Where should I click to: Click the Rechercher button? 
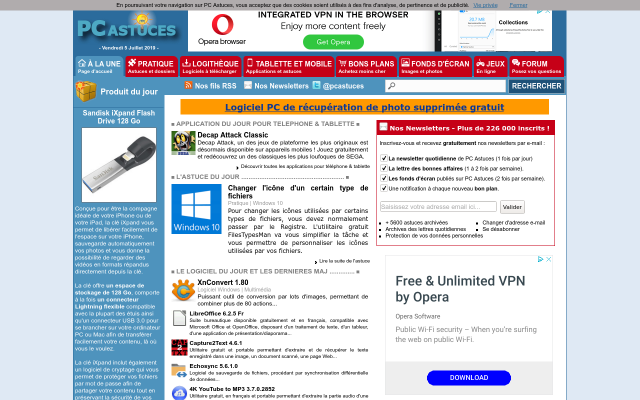536,86
